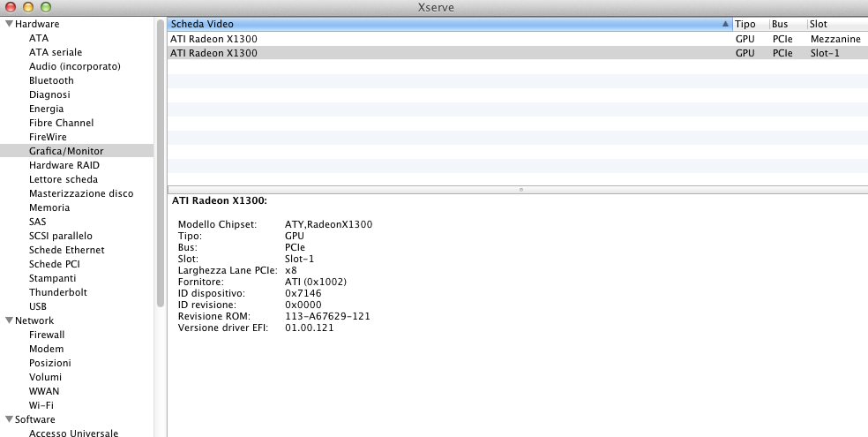Select Firewall under Network
This screenshot has height=437, width=868.
(47, 335)
